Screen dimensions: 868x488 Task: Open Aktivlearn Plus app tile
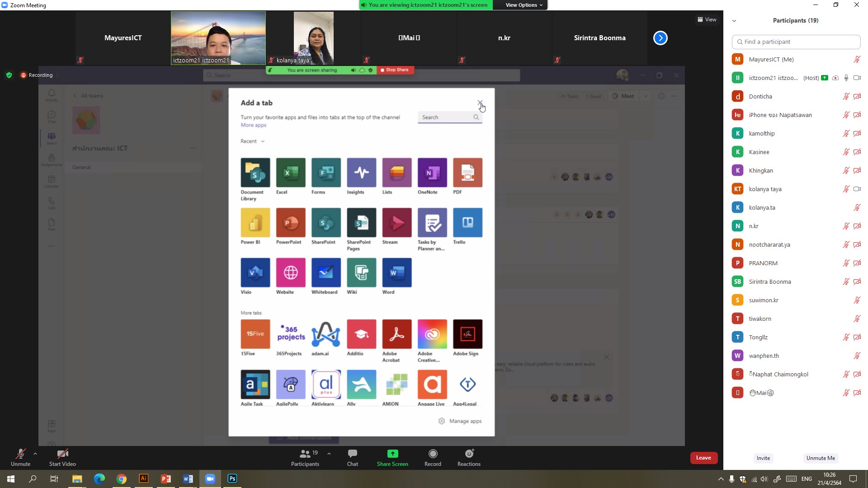(x=326, y=385)
